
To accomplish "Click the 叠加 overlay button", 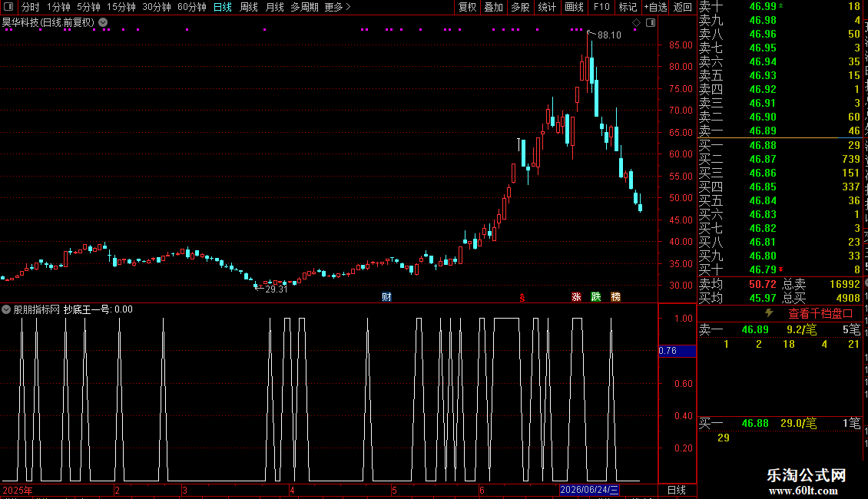I will pos(494,7).
